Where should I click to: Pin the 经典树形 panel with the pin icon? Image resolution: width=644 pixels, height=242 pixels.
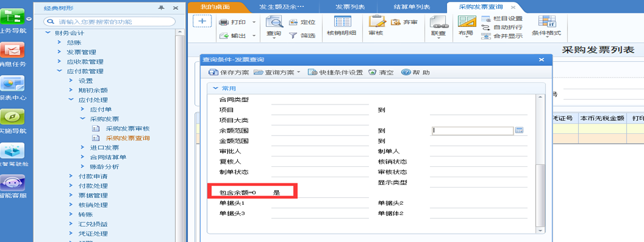click(x=162, y=8)
